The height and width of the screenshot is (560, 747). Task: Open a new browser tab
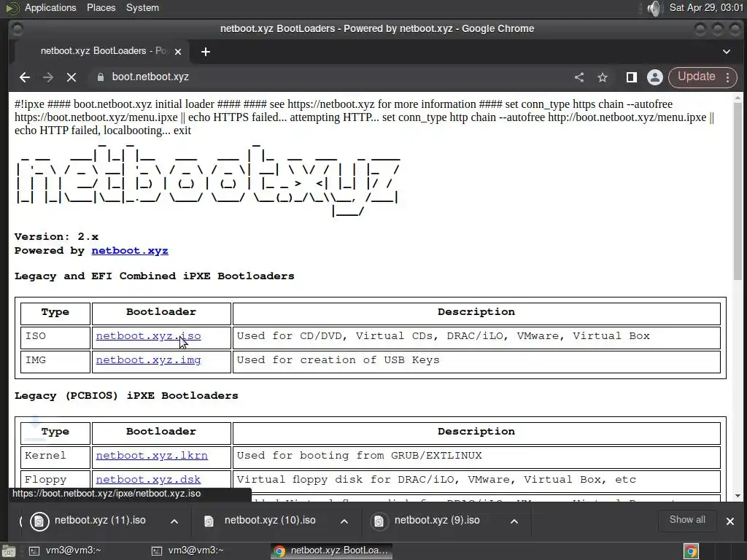coord(205,52)
